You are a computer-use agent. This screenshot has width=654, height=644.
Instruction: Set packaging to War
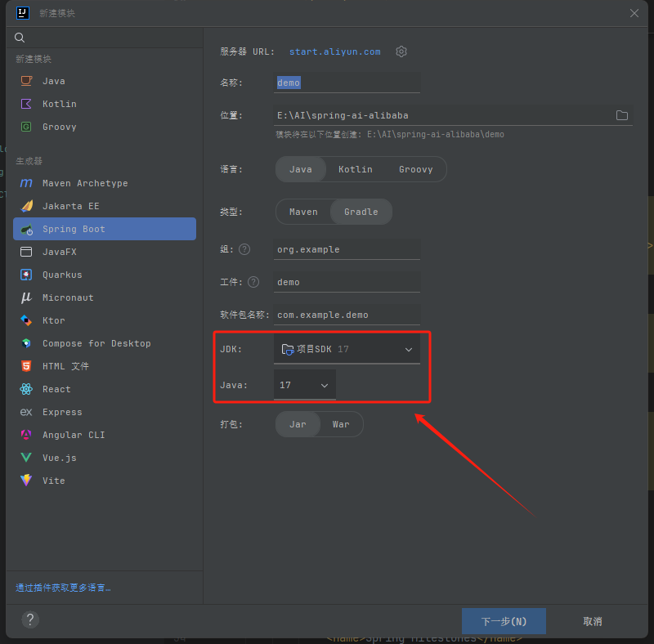tap(341, 424)
